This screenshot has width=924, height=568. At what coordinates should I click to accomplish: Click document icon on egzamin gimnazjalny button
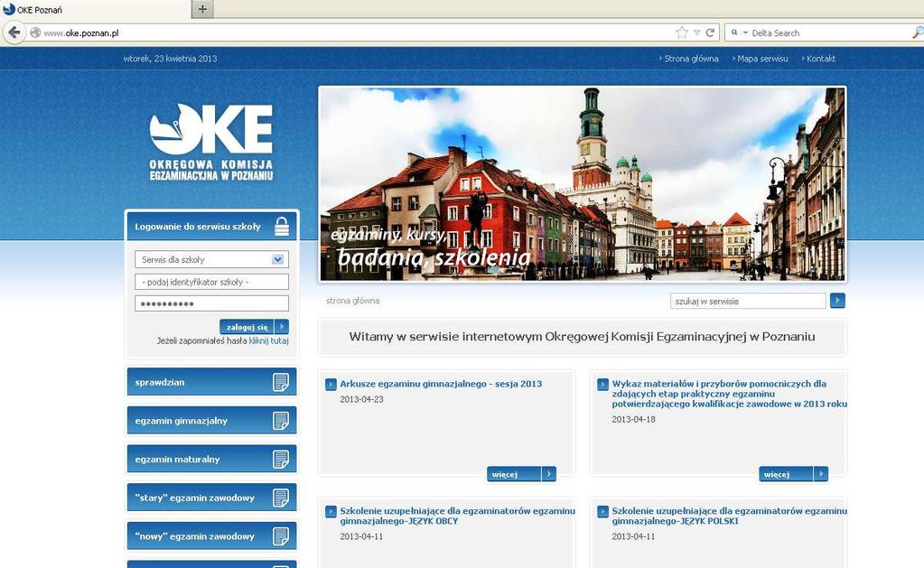tap(281, 421)
